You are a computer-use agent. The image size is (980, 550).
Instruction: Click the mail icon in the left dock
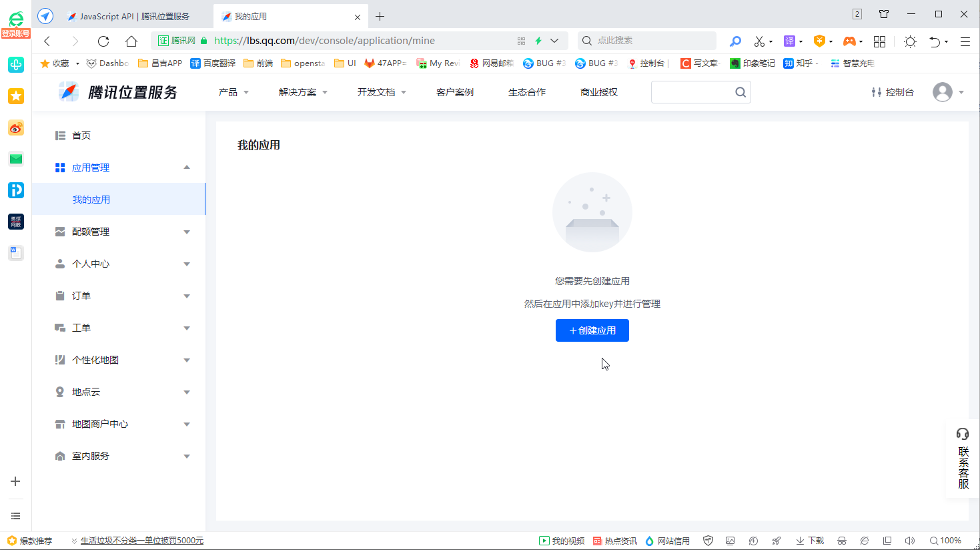tap(15, 159)
